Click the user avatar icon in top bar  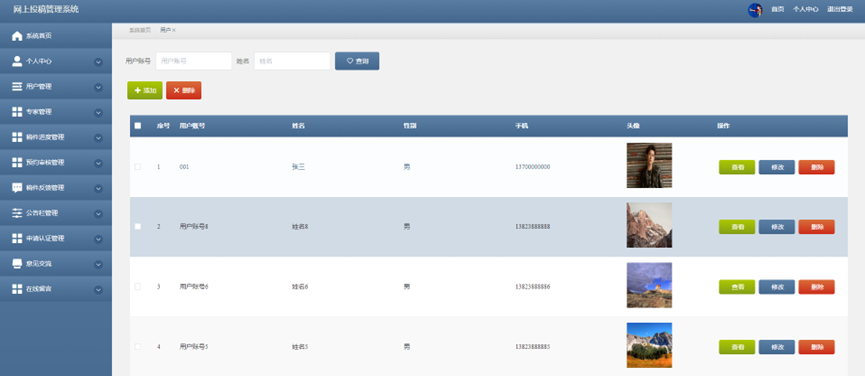(x=755, y=10)
